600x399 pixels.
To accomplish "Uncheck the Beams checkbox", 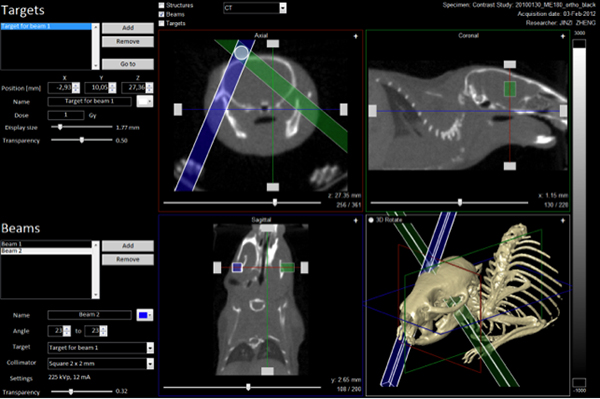I will pyautogui.click(x=161, y=15).
